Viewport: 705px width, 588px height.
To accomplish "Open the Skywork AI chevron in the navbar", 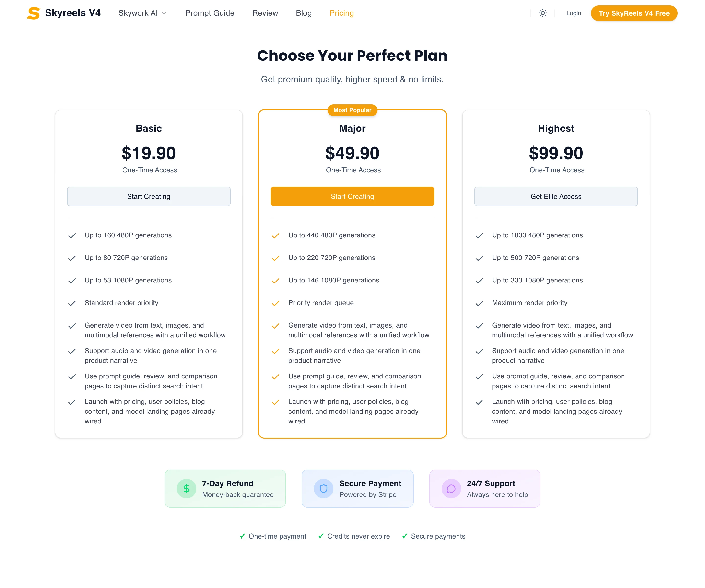I will (x=164, y=13).
